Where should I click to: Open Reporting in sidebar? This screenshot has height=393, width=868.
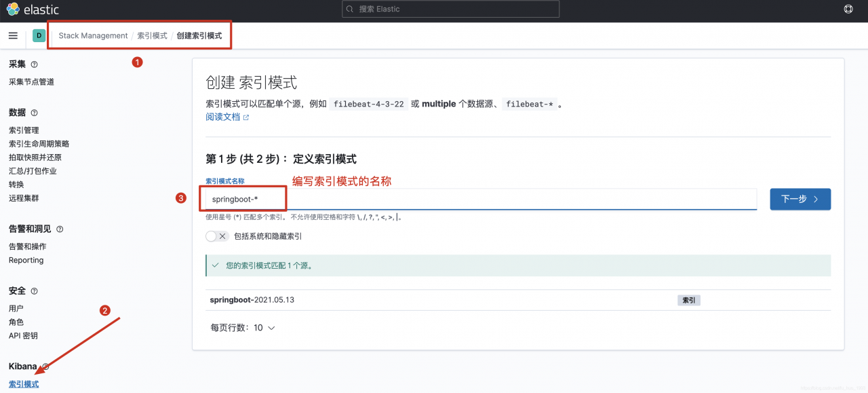(x=26, y=260)
